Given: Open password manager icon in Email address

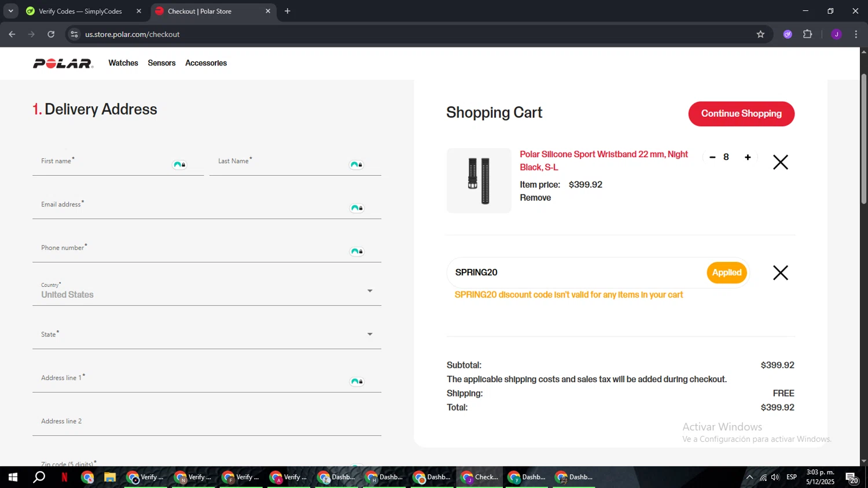Looking at the screenshot, I should tap(357, 208).
